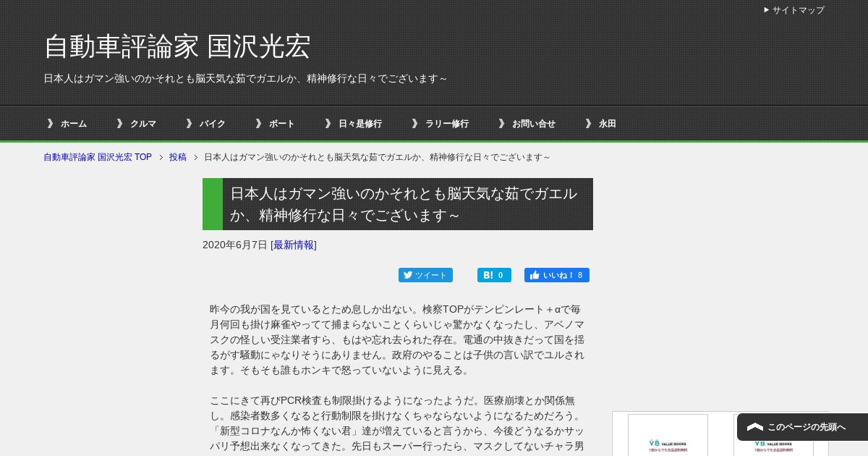Go to breadcrumb 投稿 link

click(x=178, y=157)
